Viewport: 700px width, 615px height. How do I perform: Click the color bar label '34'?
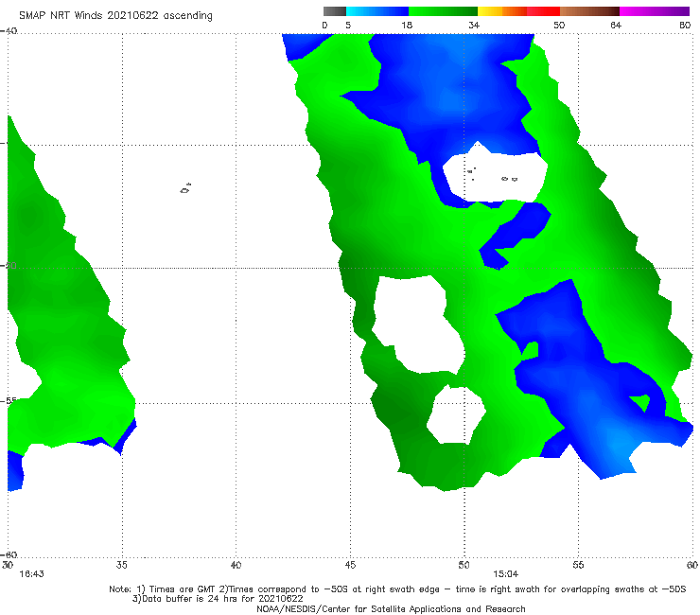tap(474, 26)
